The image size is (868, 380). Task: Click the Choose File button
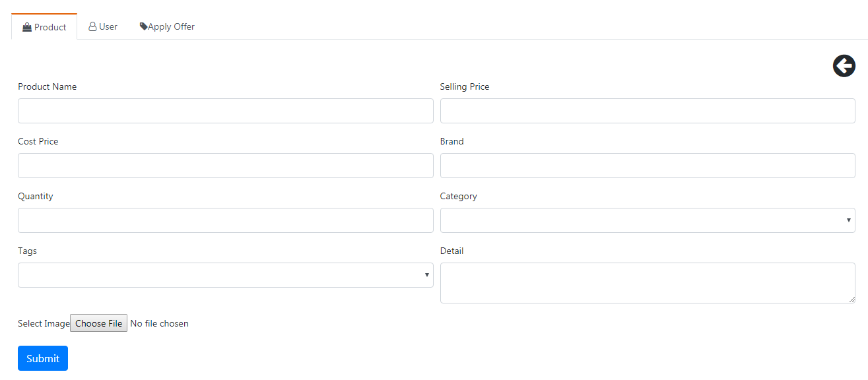[x=98, y=323]
